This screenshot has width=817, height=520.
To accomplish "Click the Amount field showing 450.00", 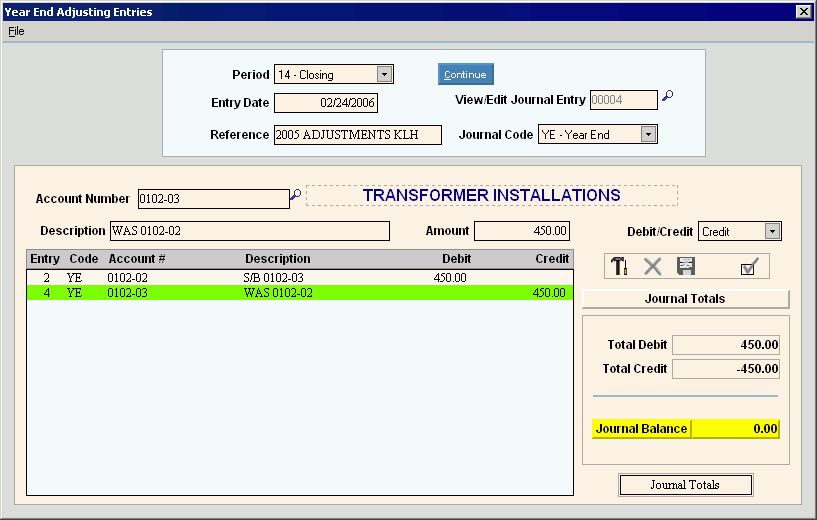I will (x=521, y=231).
